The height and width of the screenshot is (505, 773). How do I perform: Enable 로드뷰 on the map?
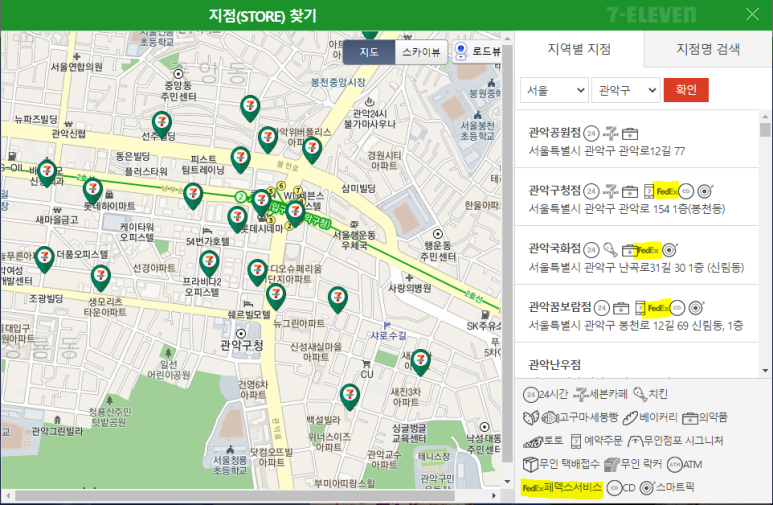coord(477,51)
